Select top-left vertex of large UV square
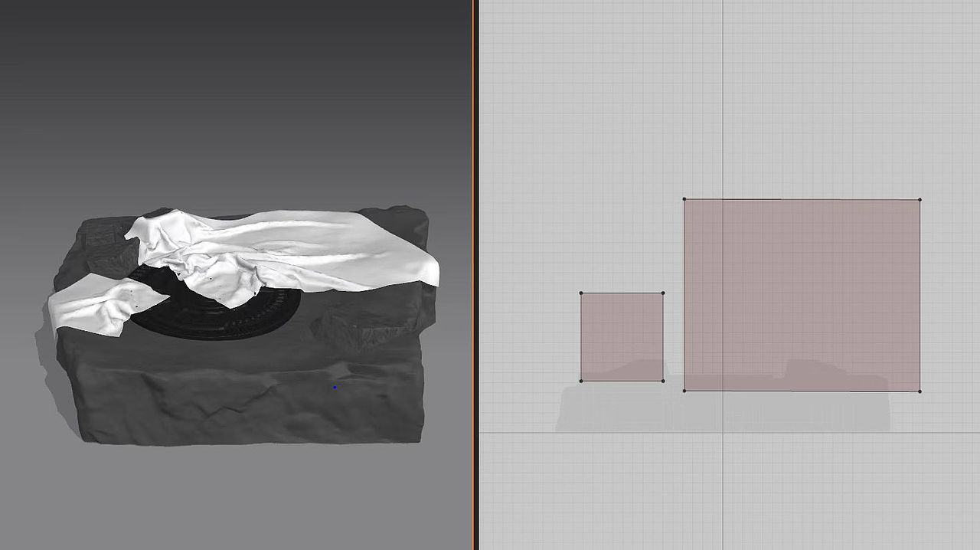Screen dimensions: 980x550 point(684,199)
